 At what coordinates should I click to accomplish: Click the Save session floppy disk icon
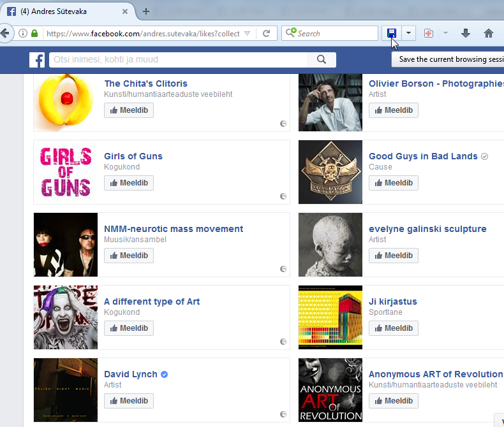[392, 33]
